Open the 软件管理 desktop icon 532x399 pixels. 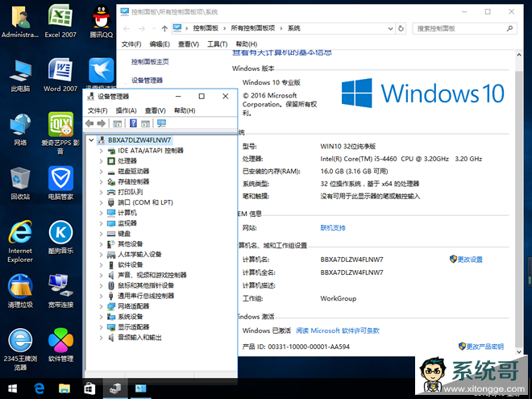coord(60,345)
